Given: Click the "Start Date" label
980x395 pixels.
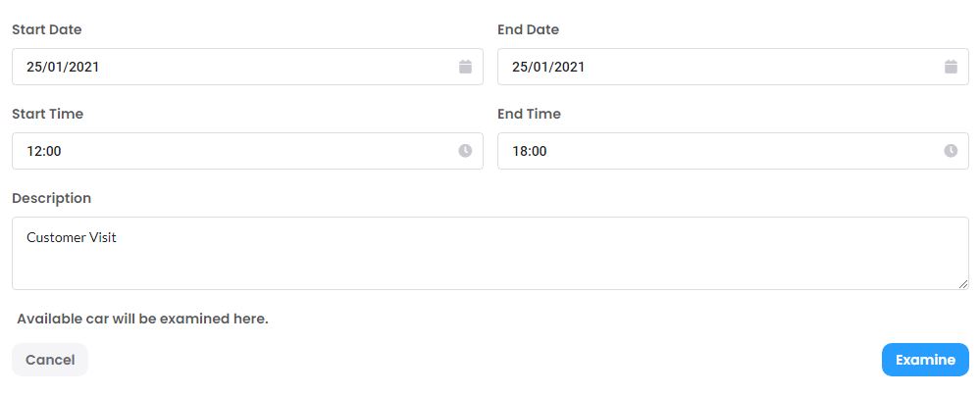Looking at the screenshot, I should [46, 29].
